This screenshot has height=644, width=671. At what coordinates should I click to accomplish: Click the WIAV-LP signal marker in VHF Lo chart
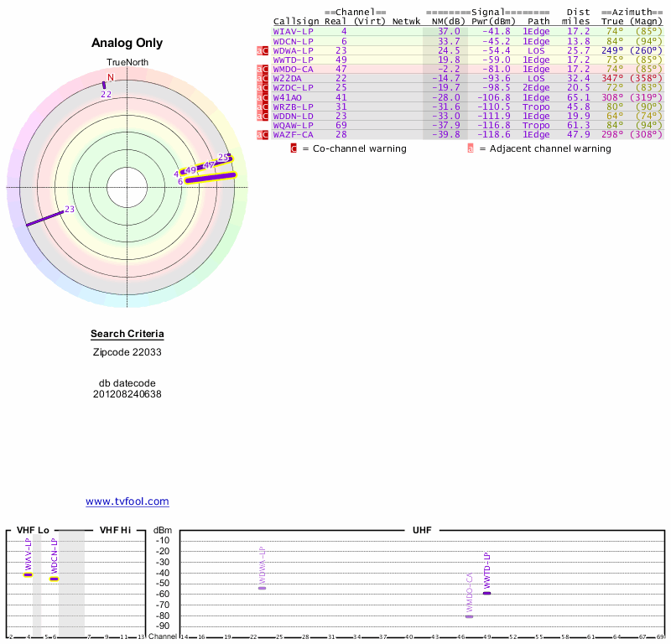28,574
